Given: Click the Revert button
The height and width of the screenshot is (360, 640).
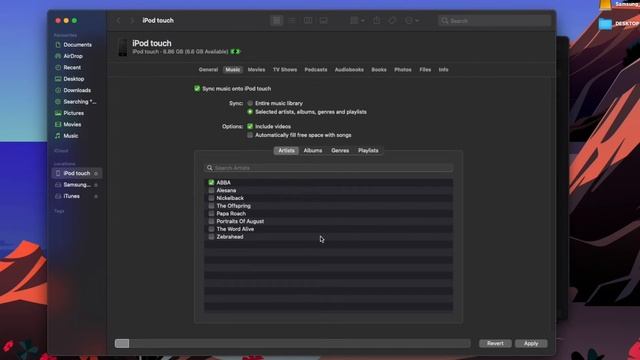Looking at the screenshot, I should click(495, 344).
